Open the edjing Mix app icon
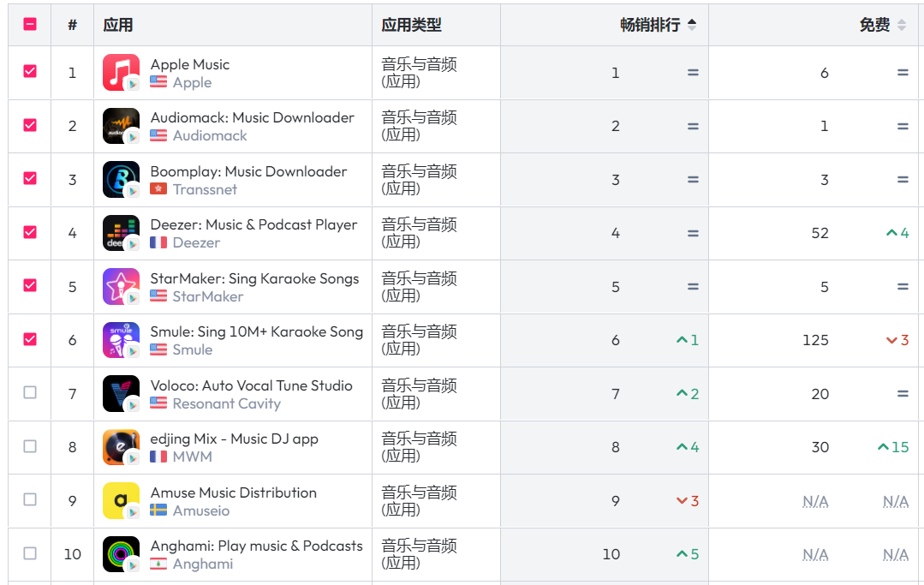The image size is (924, 585). point(121,447)
